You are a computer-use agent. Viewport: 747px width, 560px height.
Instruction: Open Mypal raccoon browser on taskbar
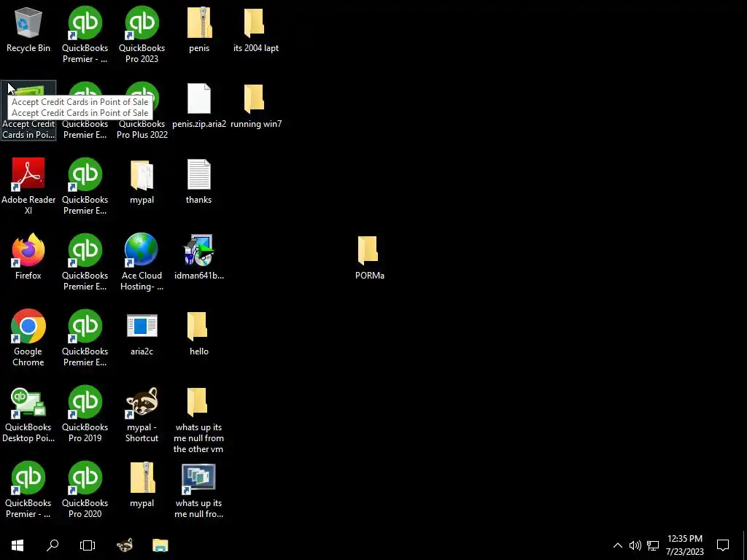pyautogui.click(x=125, y=545)
